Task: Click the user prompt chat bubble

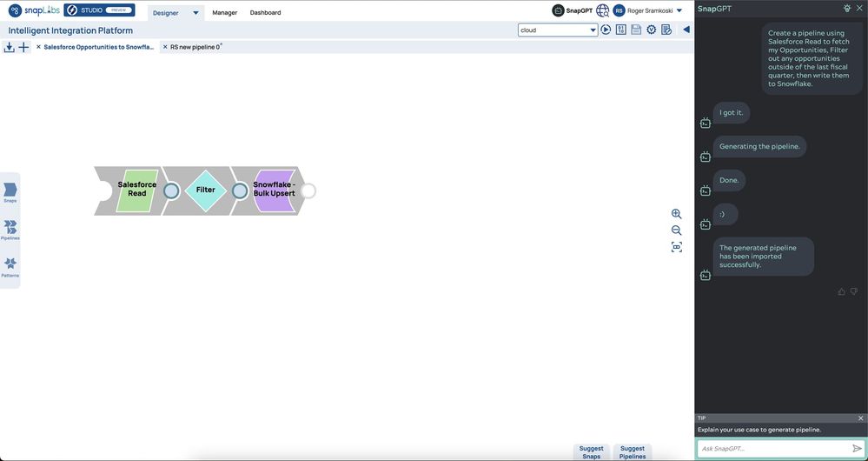Action: pos(812,58)
